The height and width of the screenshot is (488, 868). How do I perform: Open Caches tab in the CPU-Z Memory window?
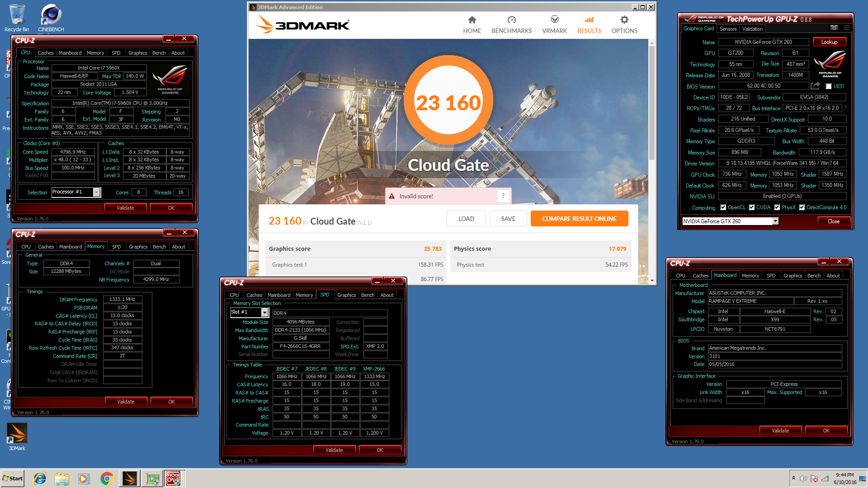pos(46,247)
